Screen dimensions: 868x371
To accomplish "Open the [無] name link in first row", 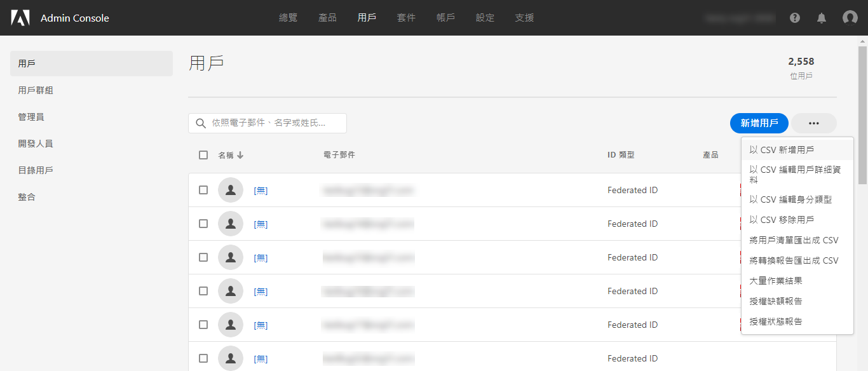I will (x=260, y=189).
